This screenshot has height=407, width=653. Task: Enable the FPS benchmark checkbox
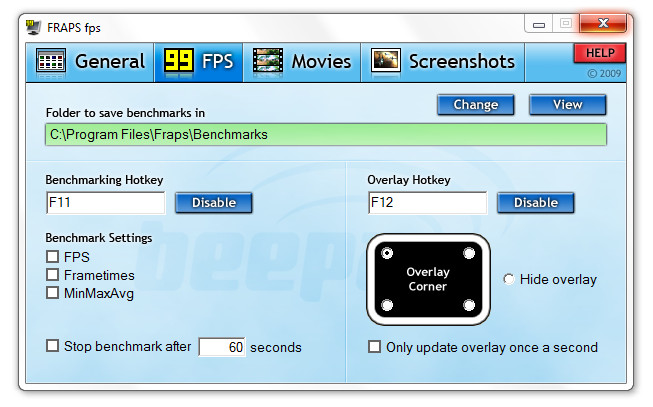pyautogui.click(x=52, y=257)
